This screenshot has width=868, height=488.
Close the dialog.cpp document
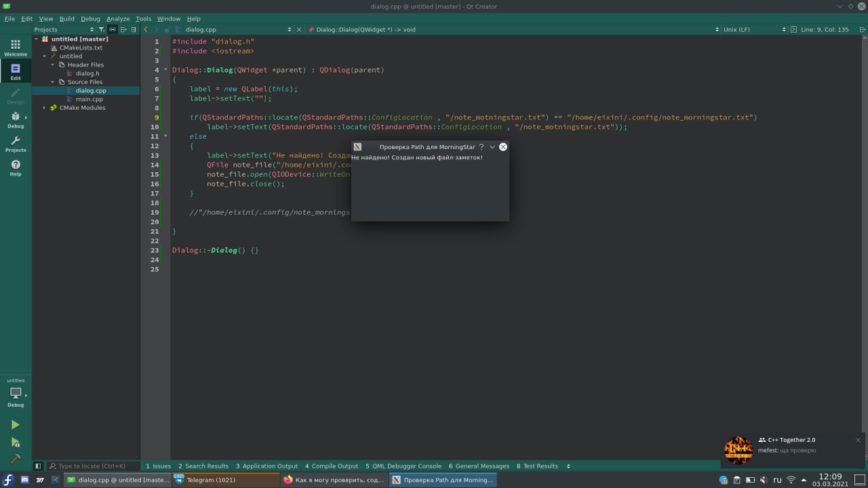coord(299,29)
